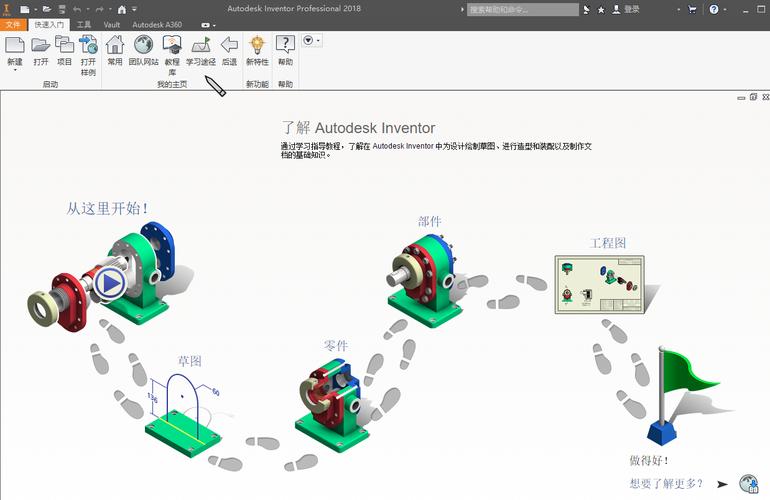Screen dimensions: 770x500
Task: Open the Redo history dropdown arrow
Action: pos(110,10)
